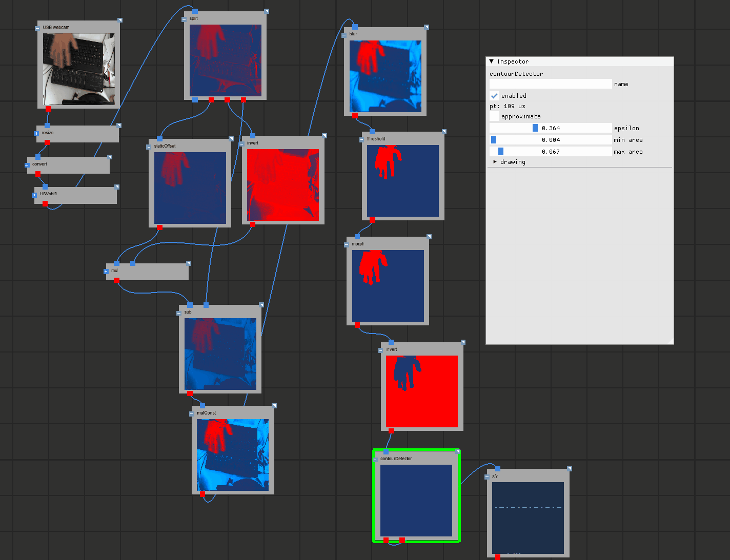Click the blue input port on blur node

[355, 27]
